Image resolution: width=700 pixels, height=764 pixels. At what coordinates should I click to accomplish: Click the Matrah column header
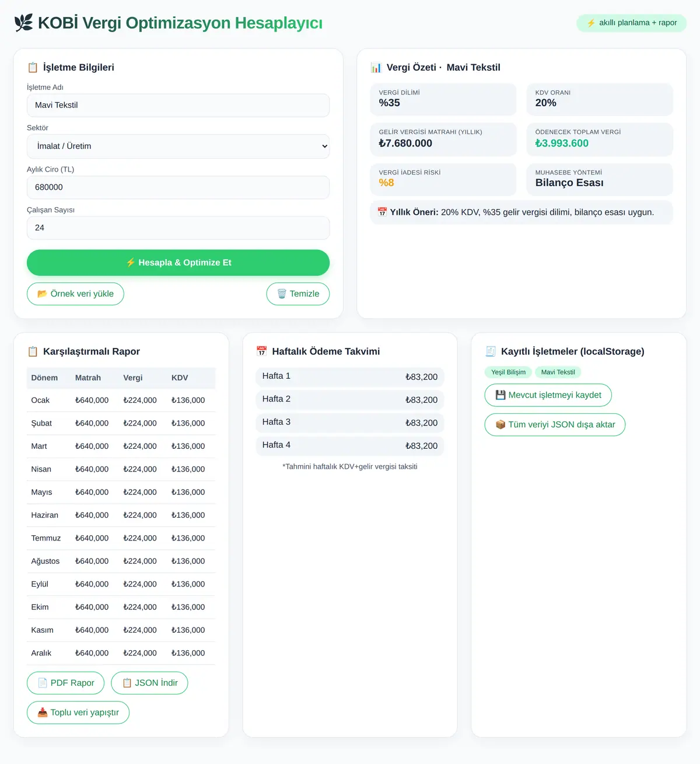click(x=88, y=378)
